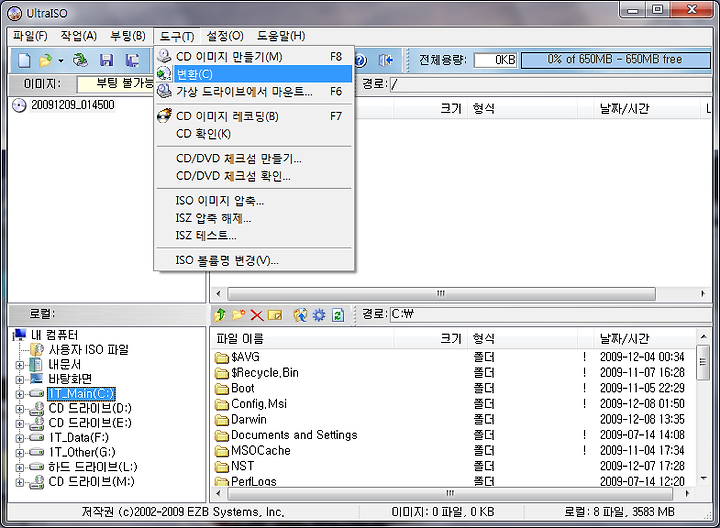Click the Save As toolbar icon
The image size is (720, 528).
[132, 60]
